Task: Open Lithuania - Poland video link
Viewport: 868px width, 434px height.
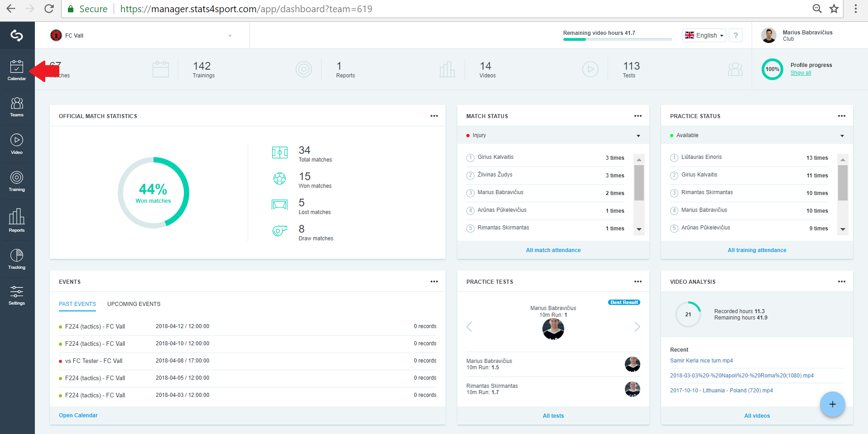Action: (x=721, y=391)
